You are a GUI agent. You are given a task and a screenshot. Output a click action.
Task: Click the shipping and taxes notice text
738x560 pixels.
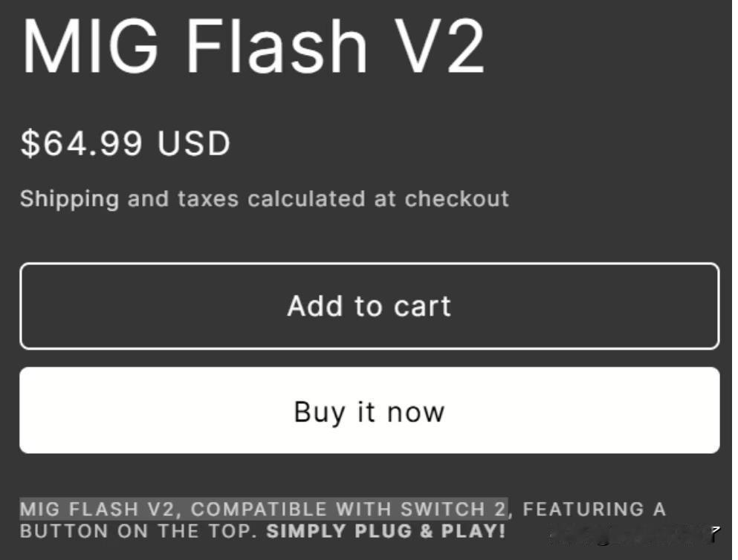point(265,199)
